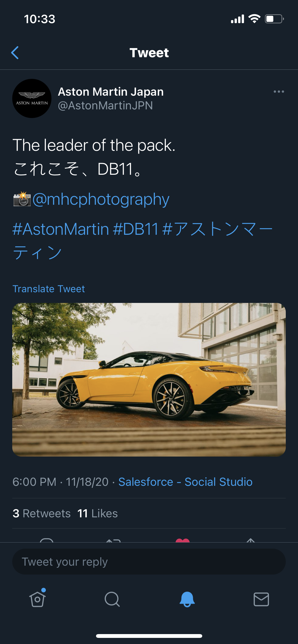Screen dimensions: 298x644
Task: Open the #AstonMartin hashtag
Action: [61, 229]
